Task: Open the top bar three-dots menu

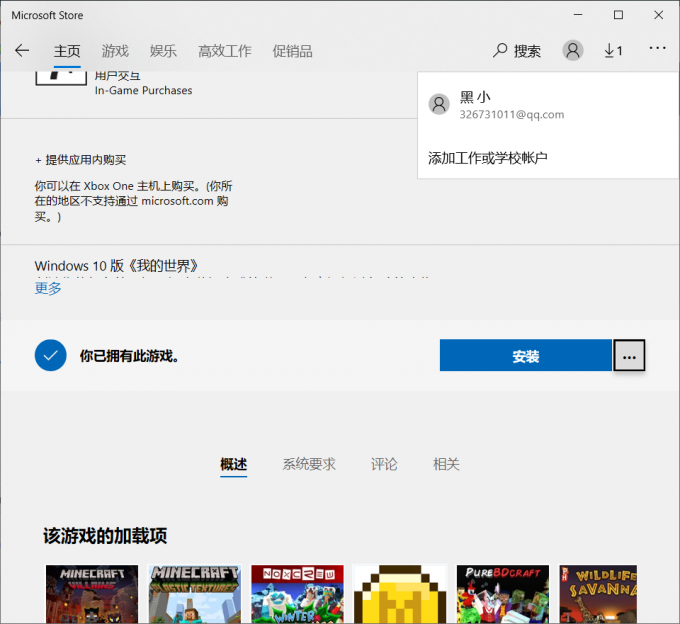Action: pos(657,48)
